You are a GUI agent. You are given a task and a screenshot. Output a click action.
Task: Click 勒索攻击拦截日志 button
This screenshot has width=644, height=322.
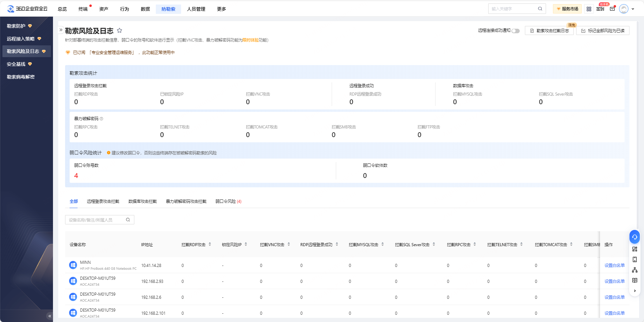point(549,31)
